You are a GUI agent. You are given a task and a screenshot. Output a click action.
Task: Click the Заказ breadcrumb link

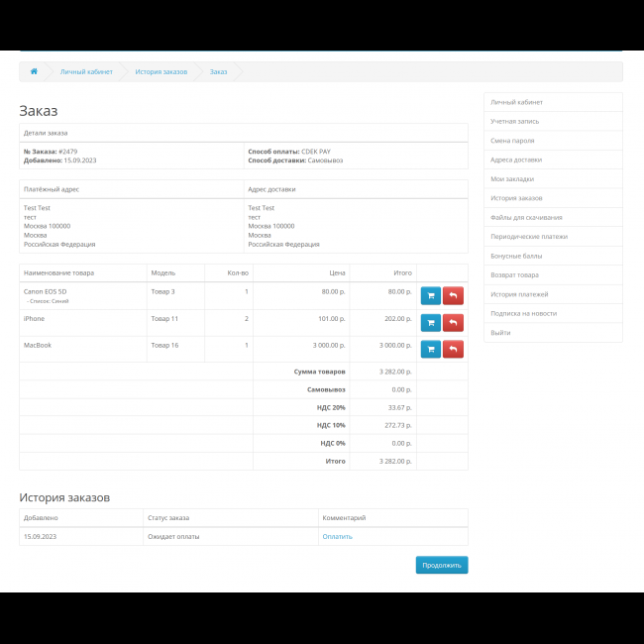218,72
